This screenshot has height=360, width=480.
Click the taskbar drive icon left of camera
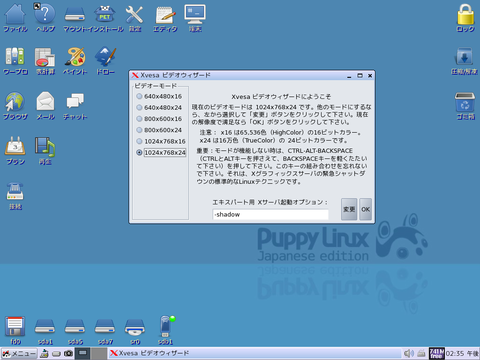click(56, 353)
